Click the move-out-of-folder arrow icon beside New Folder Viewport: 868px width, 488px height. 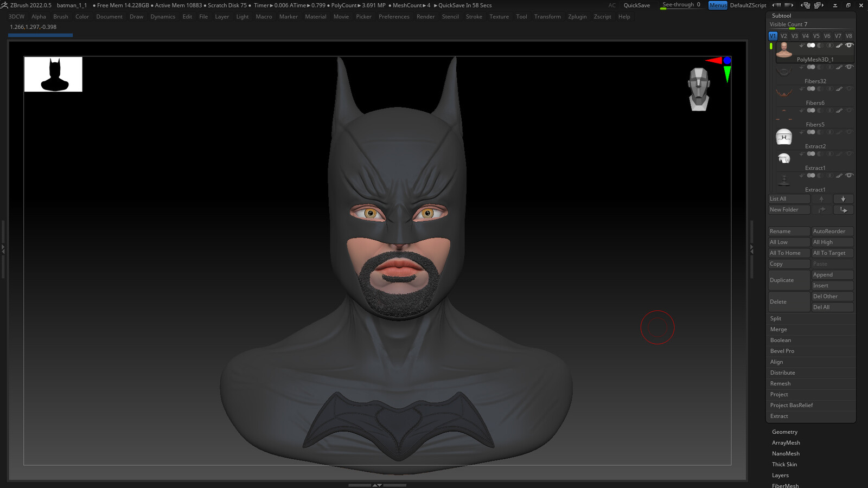point(821,210)
